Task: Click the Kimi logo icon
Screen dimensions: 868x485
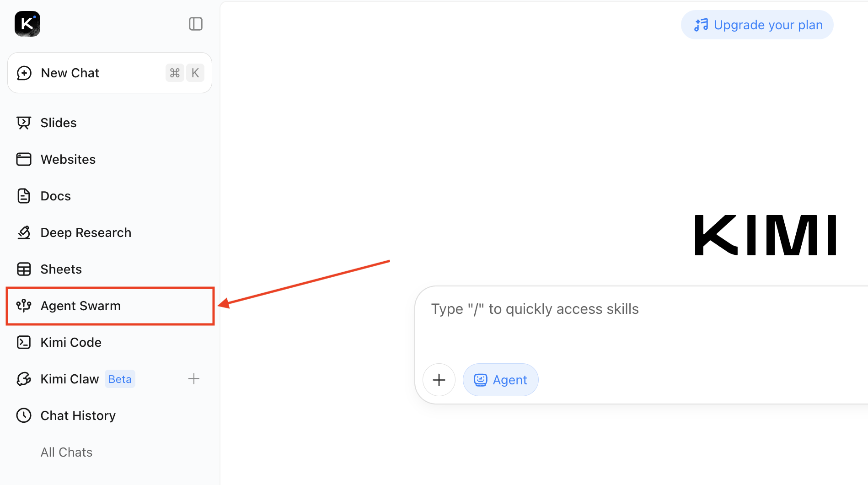Action: click(x=27, y=24)
